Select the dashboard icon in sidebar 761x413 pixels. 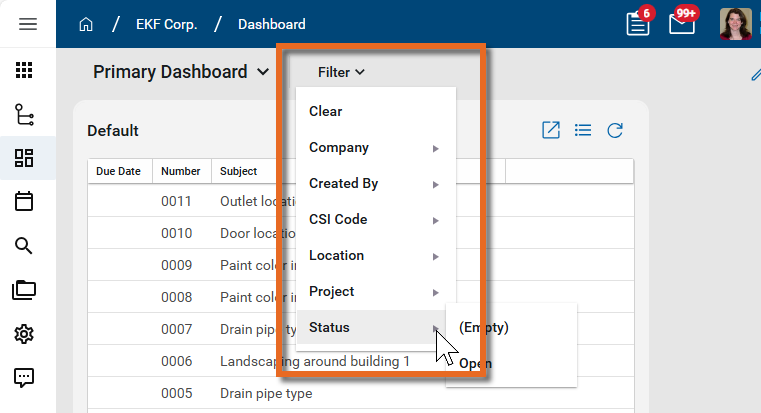tap(24, 158)
